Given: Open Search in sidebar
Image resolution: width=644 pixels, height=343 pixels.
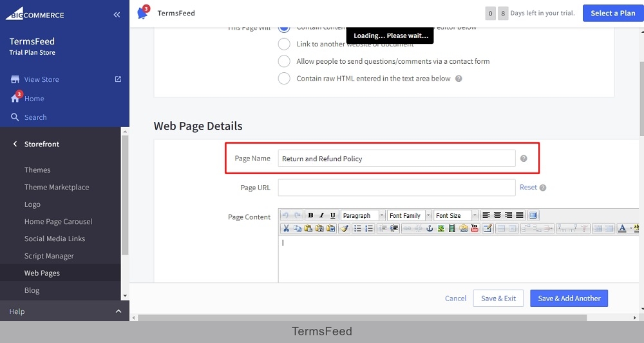Looking at the screenshot, I should point(35,117).
